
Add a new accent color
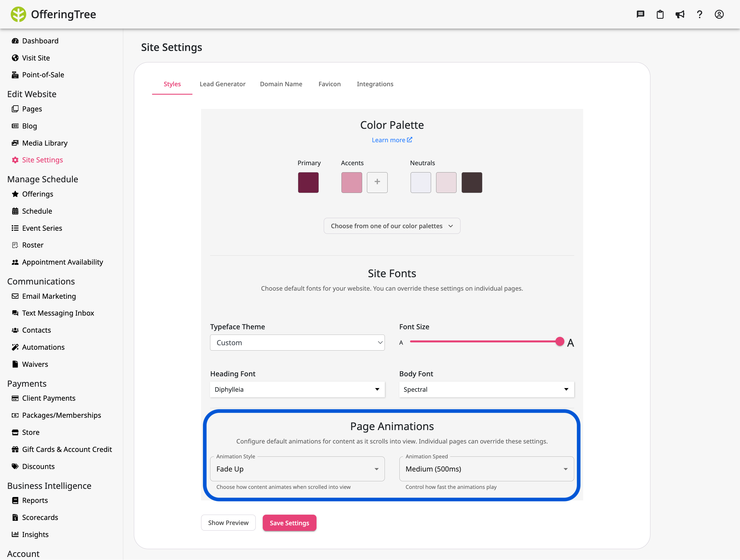[x=377, y=182]
